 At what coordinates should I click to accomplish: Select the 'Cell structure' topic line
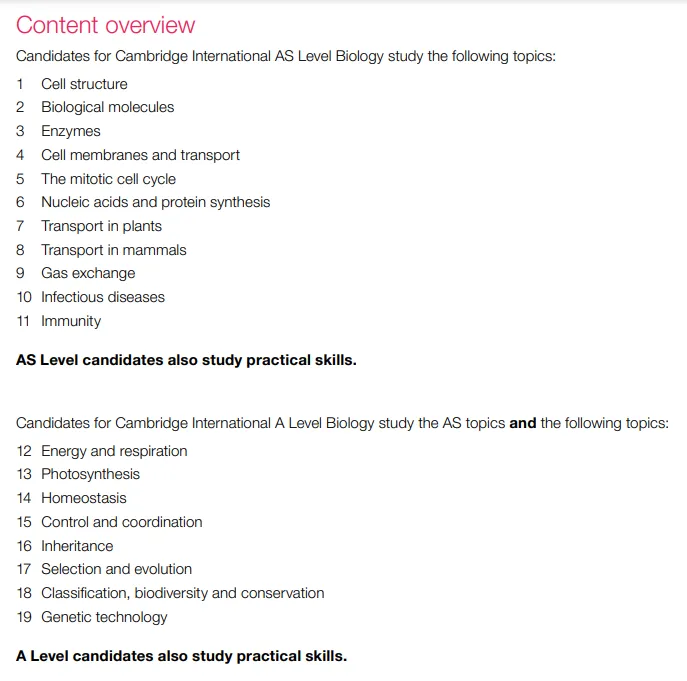click(84, 84)
